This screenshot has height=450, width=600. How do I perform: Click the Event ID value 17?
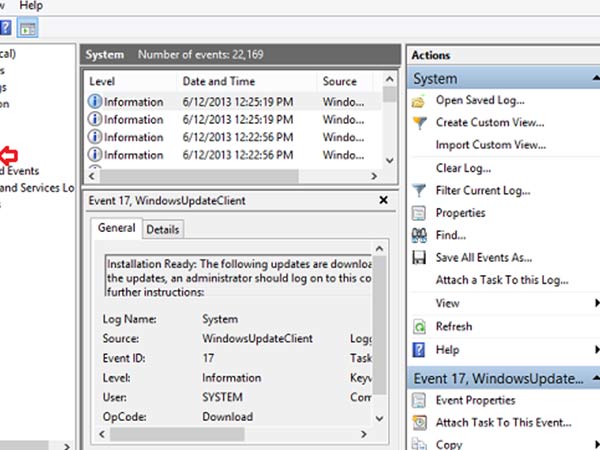coord(208,358)
